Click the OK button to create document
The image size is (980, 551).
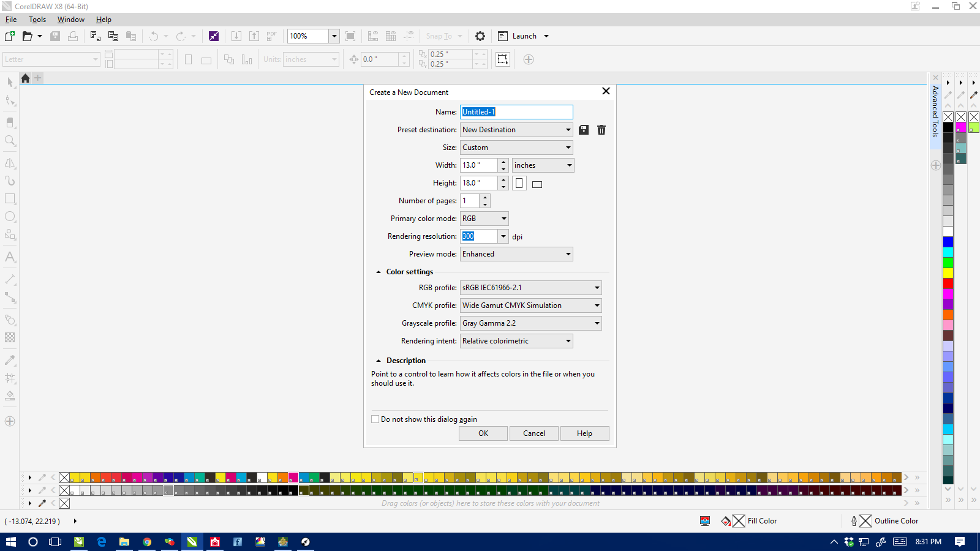coord(483,433)
